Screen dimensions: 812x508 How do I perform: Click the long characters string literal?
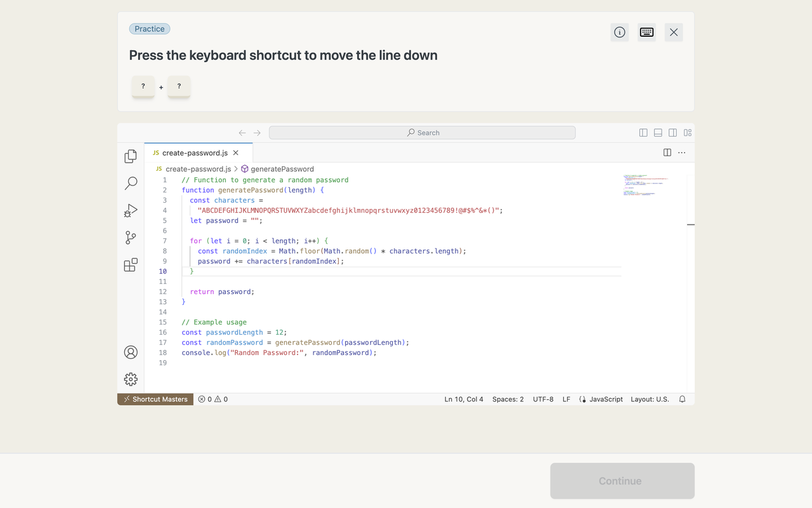[x=350, y=210]
